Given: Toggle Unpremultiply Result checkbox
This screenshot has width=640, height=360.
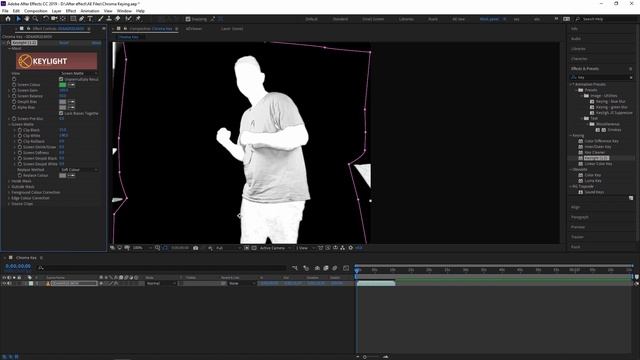Looking at the screenshot, I should [x=61, y=79].
